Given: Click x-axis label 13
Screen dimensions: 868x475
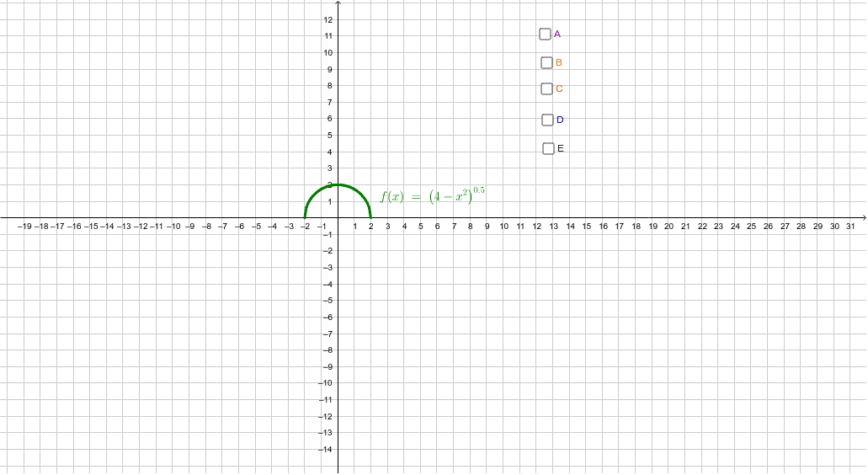Looking at the screenshot, I should (x=554, y=227).
